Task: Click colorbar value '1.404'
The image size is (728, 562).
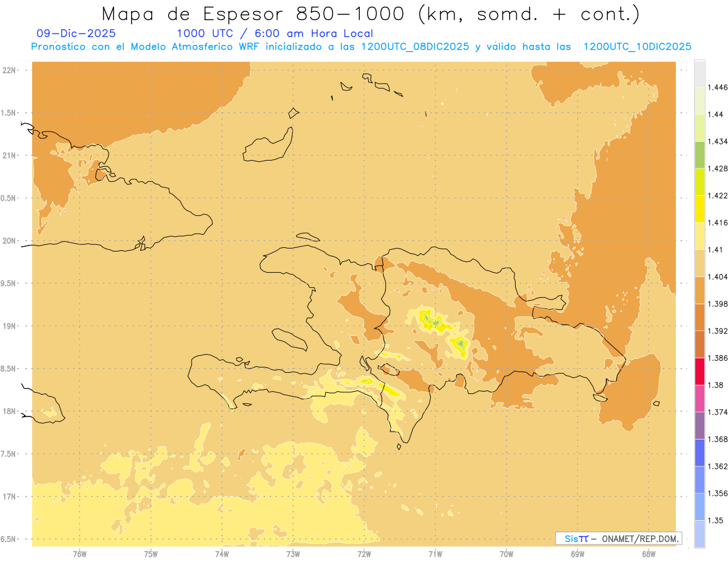Action: pyautogui.click(x=718, y=276)
